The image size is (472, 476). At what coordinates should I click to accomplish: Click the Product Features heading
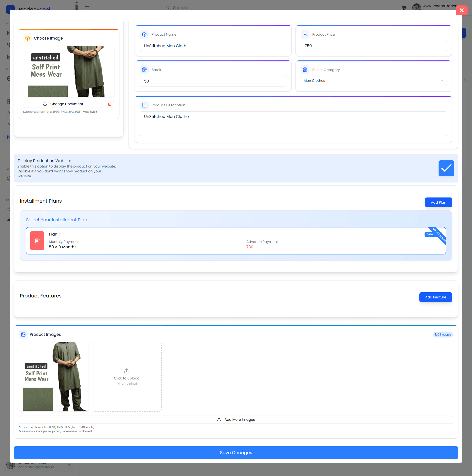(41, 296)
